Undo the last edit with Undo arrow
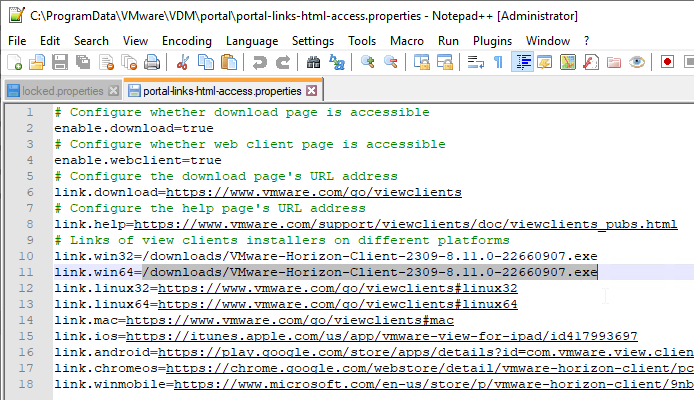The height and width of the screenshot is (400, 694). click(x=259, y=62)
